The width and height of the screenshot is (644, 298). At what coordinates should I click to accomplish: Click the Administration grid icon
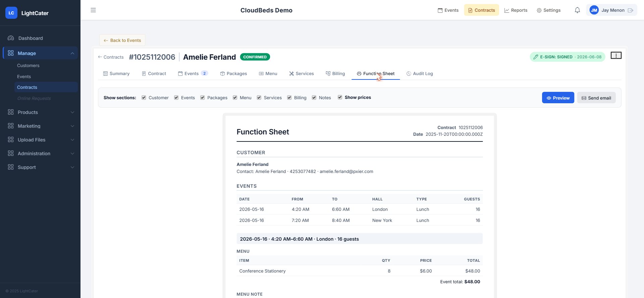(11, 153)
